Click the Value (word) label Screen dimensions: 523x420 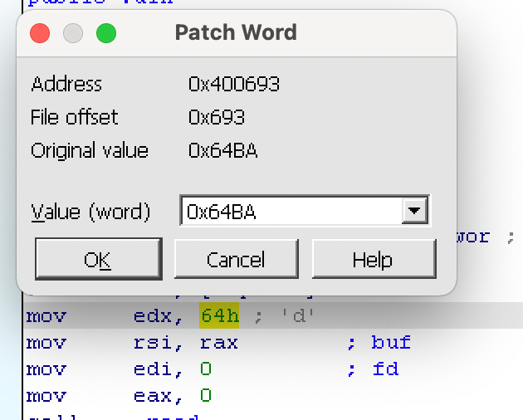[x=90, y=212]
